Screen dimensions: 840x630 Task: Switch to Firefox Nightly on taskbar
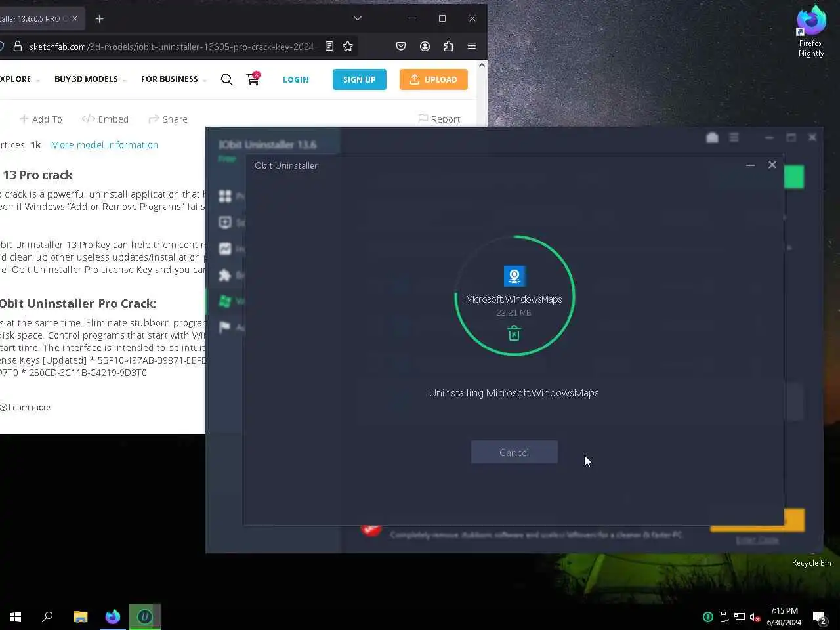tap(113, 617)
